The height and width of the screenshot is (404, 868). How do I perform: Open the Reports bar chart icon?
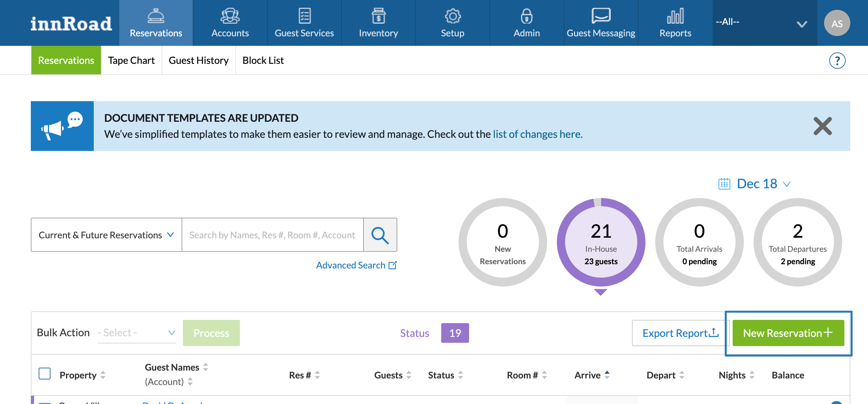click(675, 16)
